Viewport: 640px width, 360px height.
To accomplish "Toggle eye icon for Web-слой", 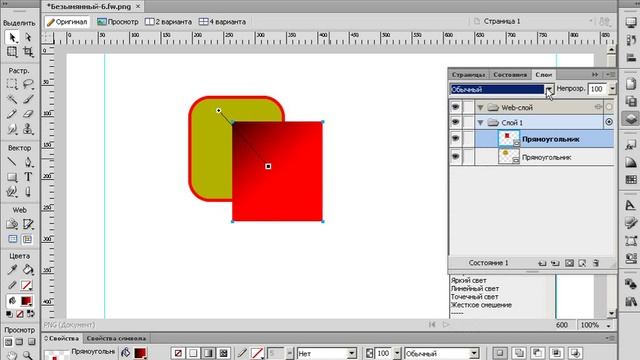I will click(x=456, y=107).
